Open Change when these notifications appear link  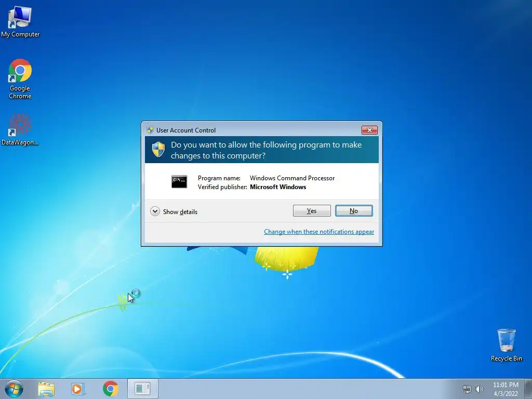[x=319, y=232]
